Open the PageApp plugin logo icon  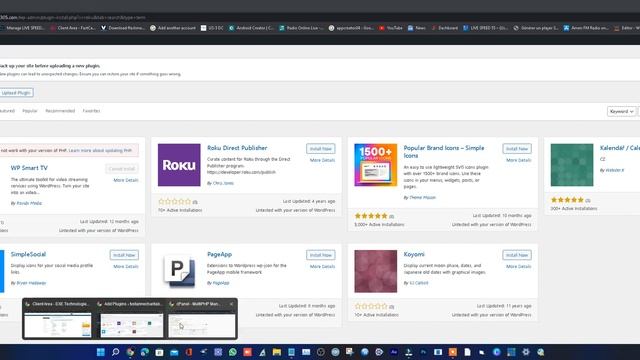click(179, 271)
